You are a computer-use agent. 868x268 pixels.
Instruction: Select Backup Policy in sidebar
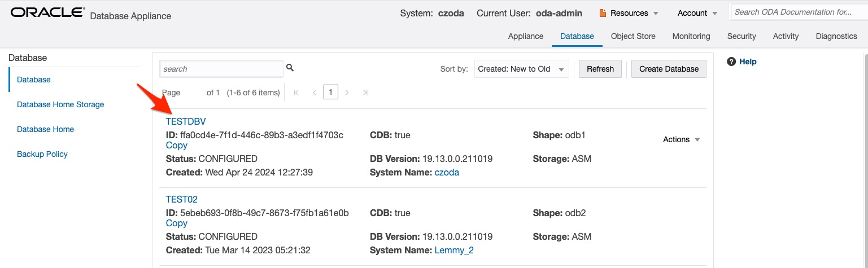(42, 154)
